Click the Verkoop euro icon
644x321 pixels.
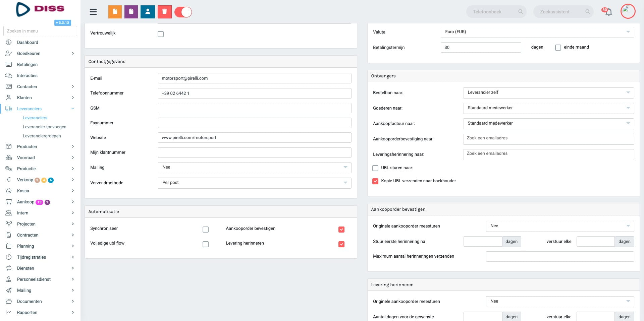[x=9, y=180]
